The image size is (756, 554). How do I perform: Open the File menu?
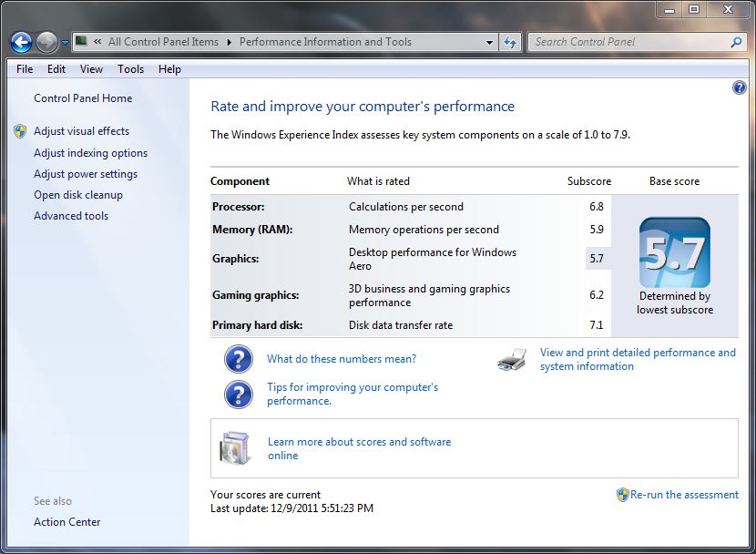pyautogui.click(x=25, y=69)
